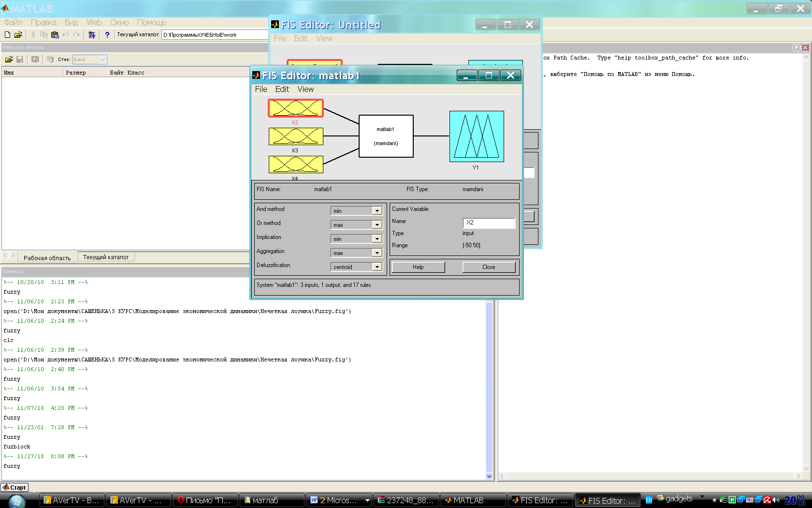
Task: Select the X2 input variable box
Action: tap(296, 108)
